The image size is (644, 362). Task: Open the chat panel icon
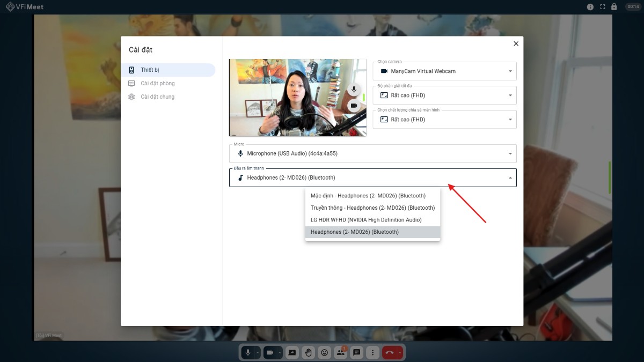356,352
